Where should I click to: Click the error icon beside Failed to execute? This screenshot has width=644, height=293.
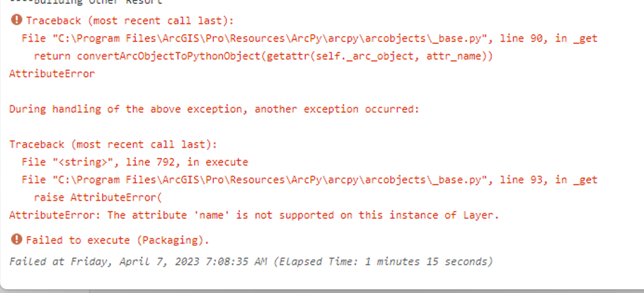17,240
